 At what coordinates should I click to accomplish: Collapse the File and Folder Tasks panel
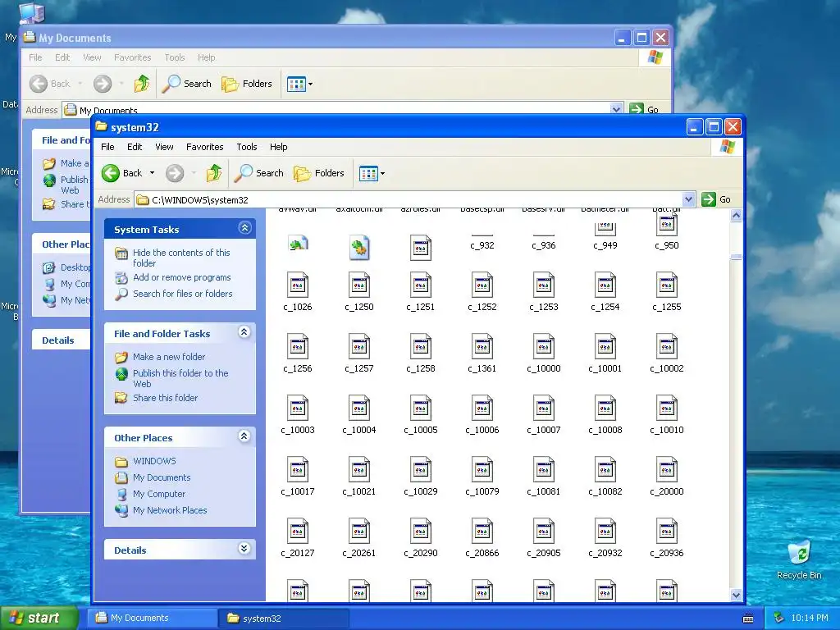pos(244,332)
